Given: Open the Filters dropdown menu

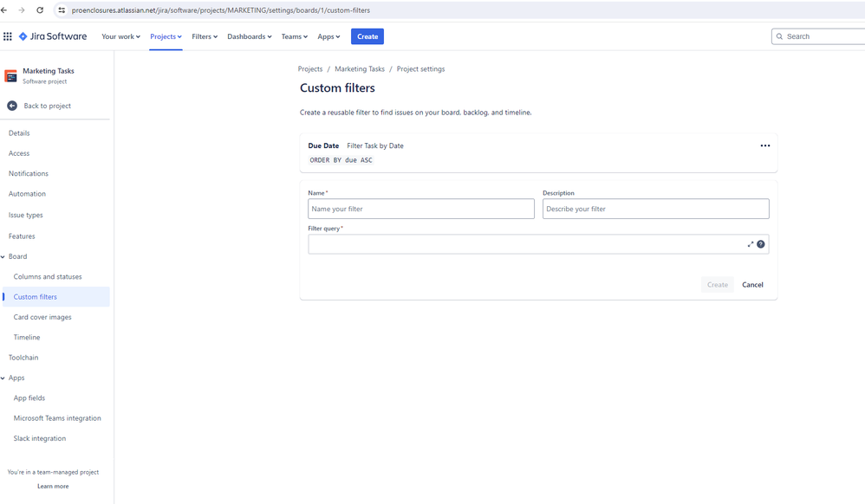Looking at the screenshot, I should coord(205,36).
